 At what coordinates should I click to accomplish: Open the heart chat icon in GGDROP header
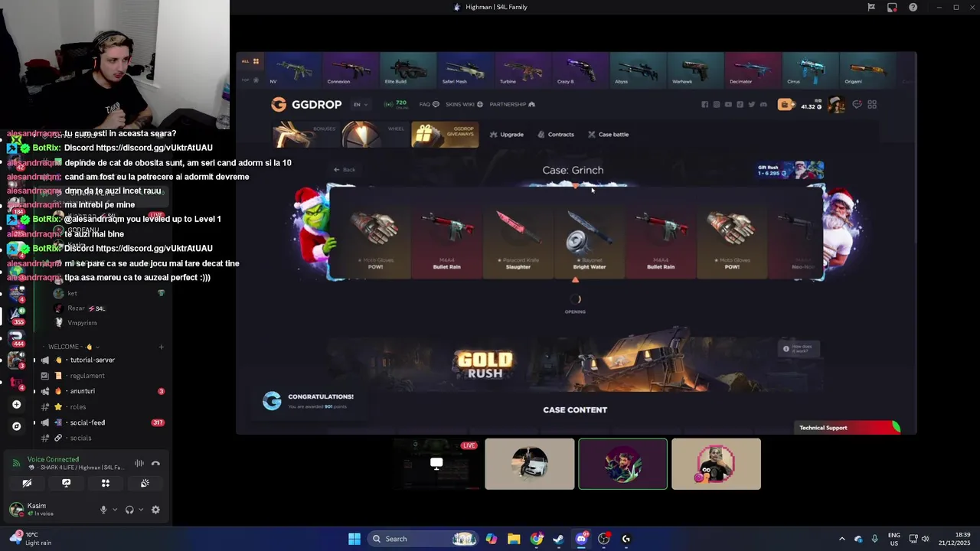point(857,104)
